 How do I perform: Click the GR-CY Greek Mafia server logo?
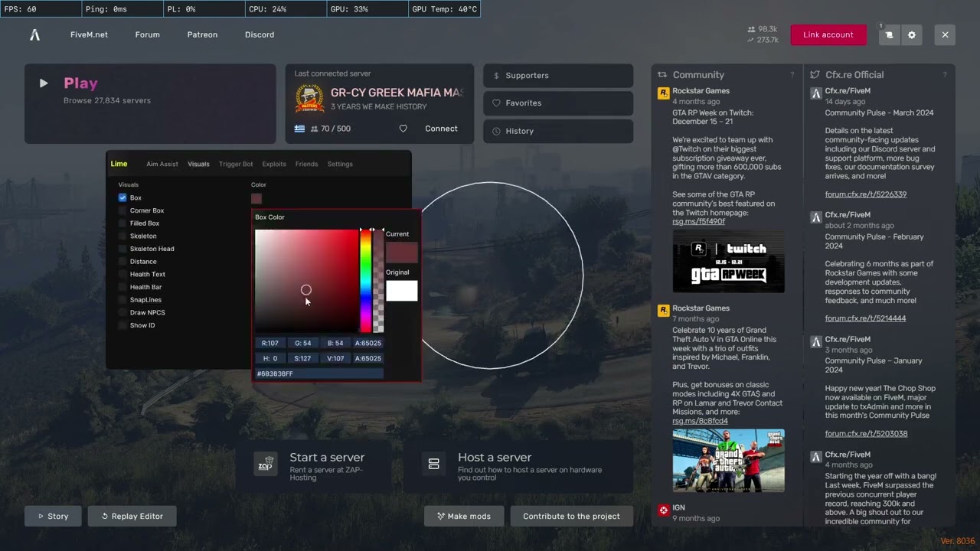309,99
